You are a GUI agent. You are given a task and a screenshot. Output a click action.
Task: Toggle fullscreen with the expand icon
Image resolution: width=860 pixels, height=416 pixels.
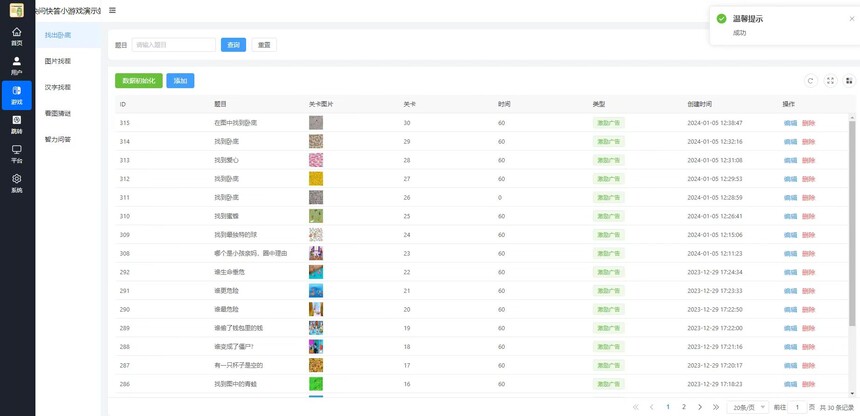click(x=830, y=81)
